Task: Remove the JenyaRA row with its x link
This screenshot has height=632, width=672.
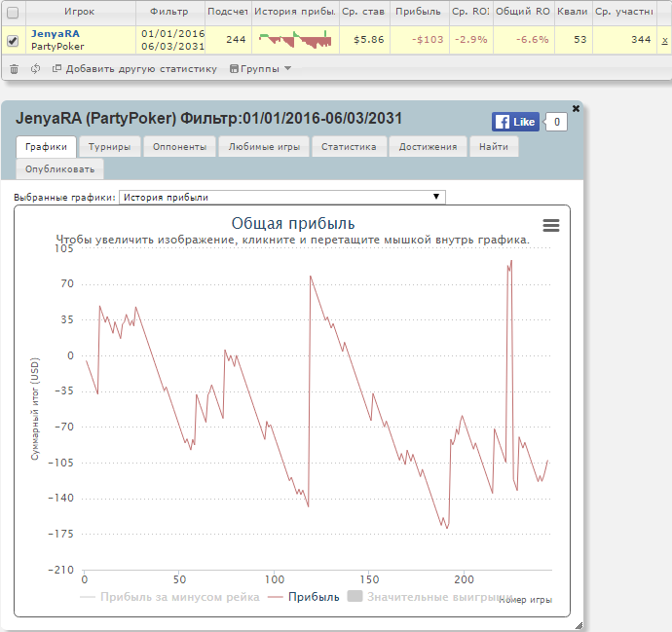Action: [664, 40]
